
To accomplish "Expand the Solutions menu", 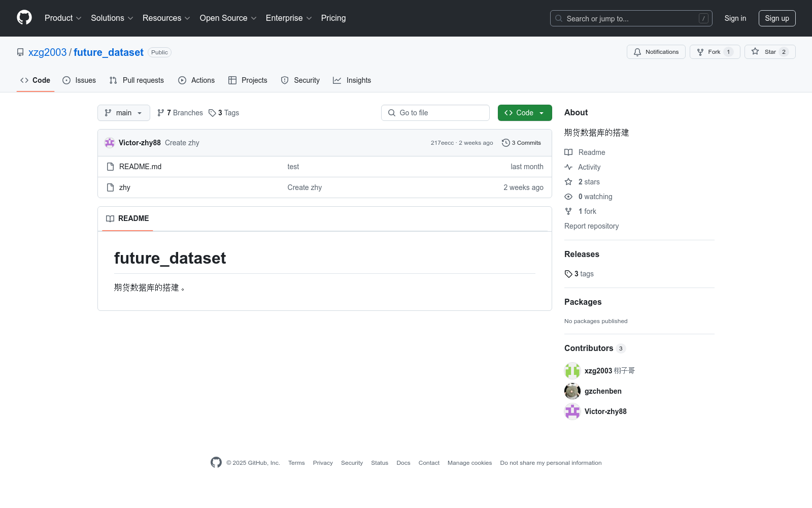I will pyautogui.click(x=112, y=18).
